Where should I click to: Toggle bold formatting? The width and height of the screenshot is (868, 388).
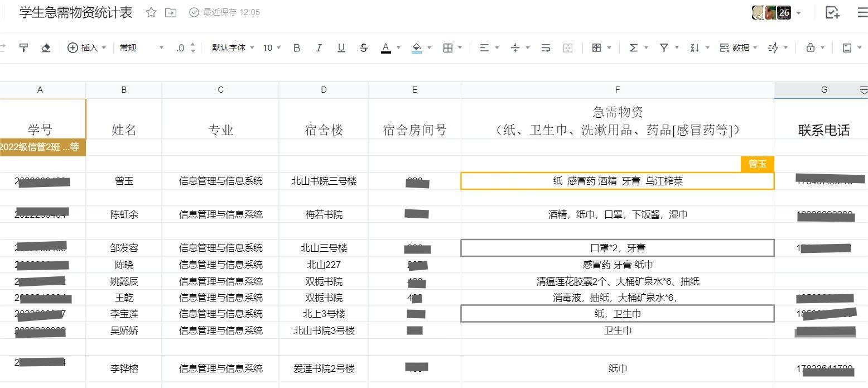[296, 48]
